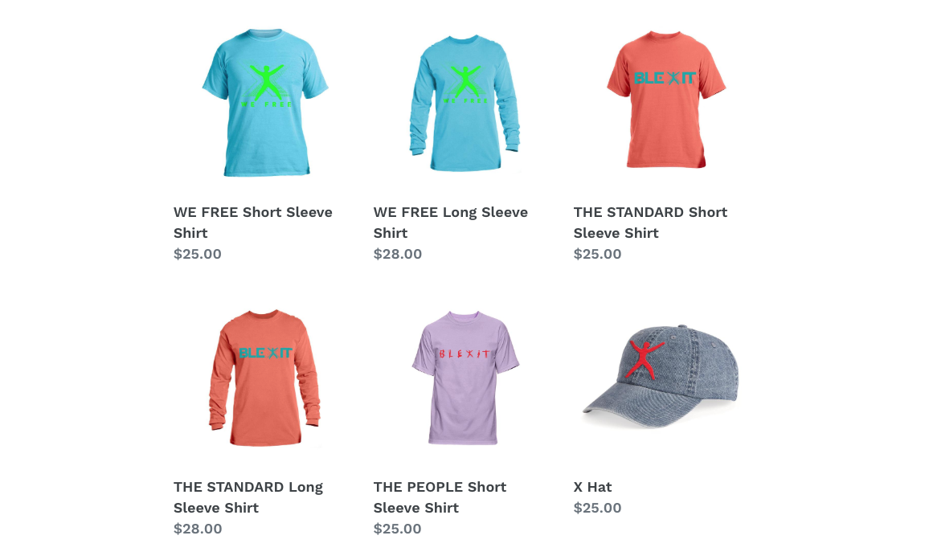Click THE STANDARD Short Sleeve Shirt title
Image resolution: width=925 pixels, height=560 pixels.
[x=650, y=223]
